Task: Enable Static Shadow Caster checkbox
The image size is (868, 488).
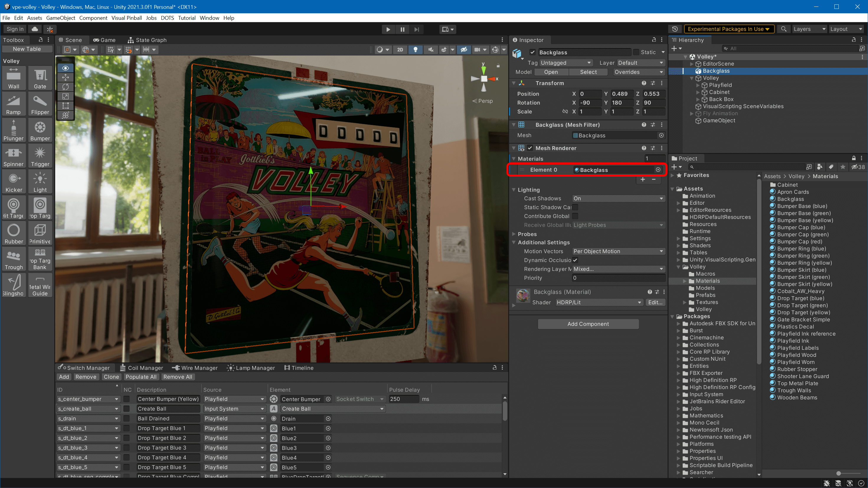Action: tap(575, 207)
